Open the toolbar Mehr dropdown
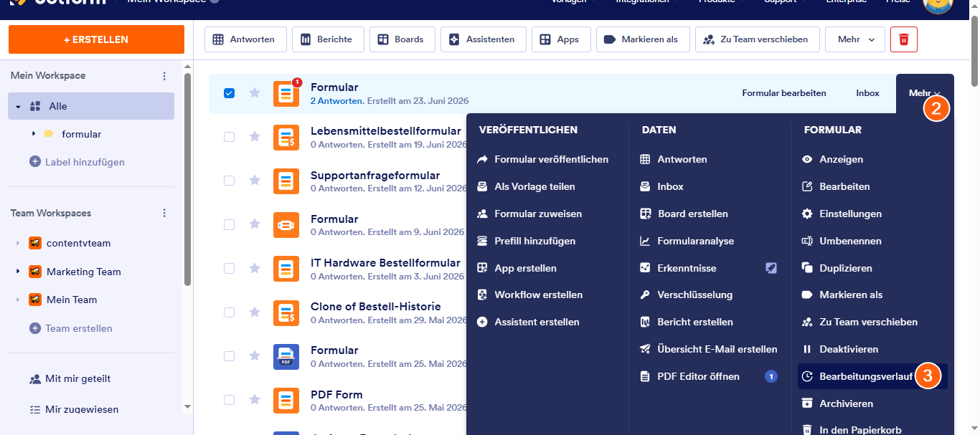980x435 pixels. pos(855,39)
